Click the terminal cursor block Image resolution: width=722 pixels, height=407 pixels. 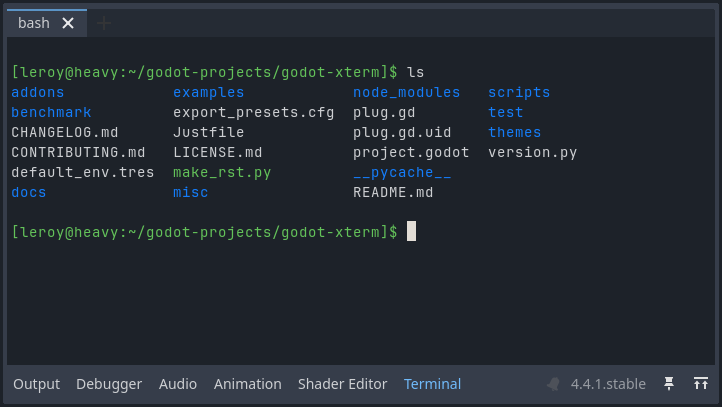tap(411, 231)
